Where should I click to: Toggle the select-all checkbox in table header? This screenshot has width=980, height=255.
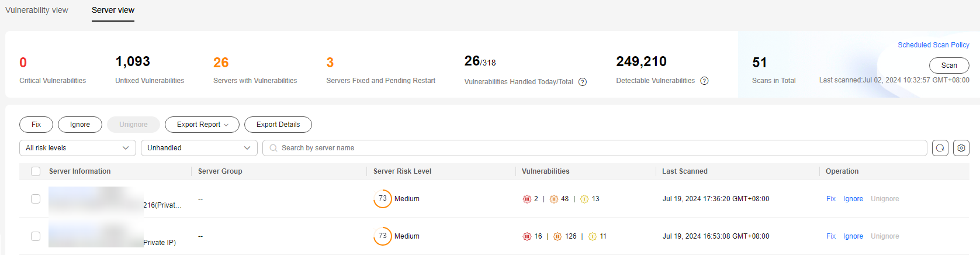[36, 171]
